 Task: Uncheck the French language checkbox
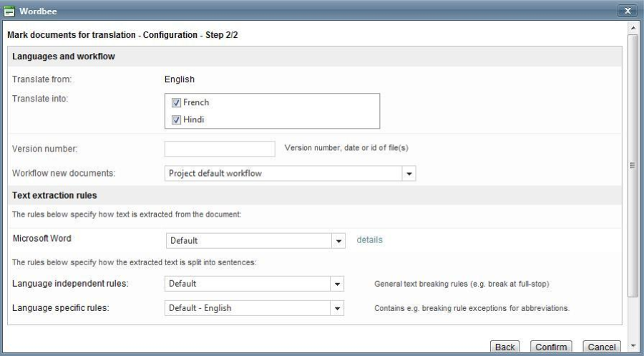tap(176, 103)
